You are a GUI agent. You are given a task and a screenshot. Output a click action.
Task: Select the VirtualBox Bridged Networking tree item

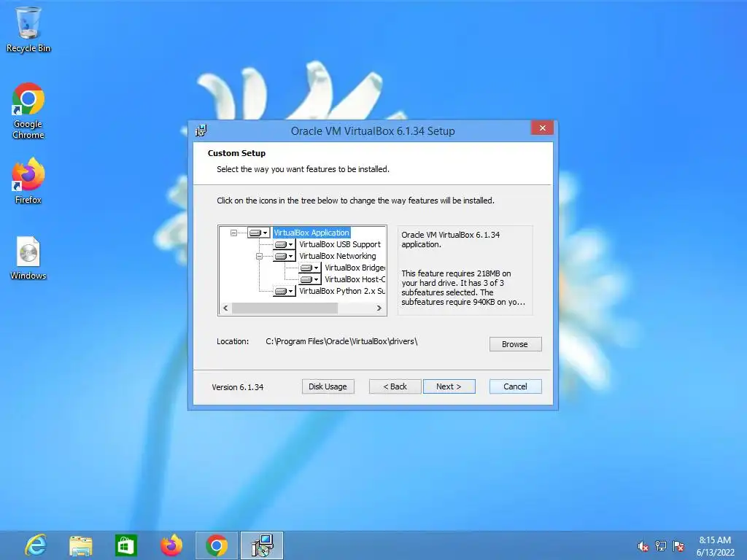pyautogui.click(x=355, y=268)
